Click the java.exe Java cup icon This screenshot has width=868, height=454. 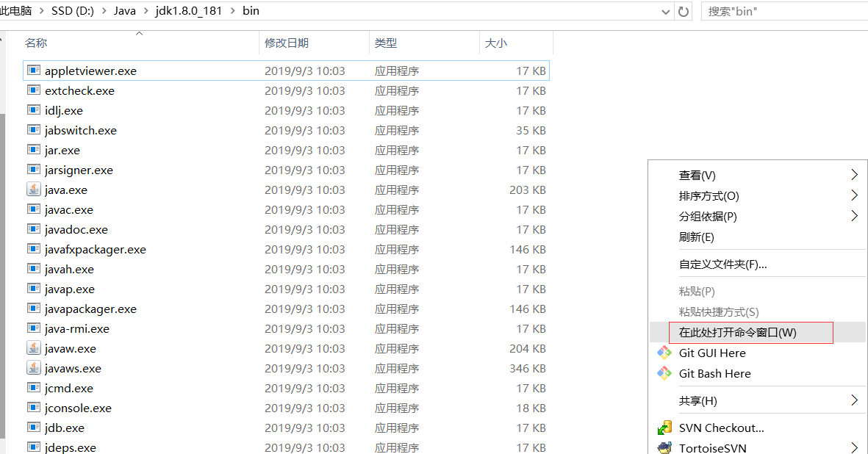33,190
